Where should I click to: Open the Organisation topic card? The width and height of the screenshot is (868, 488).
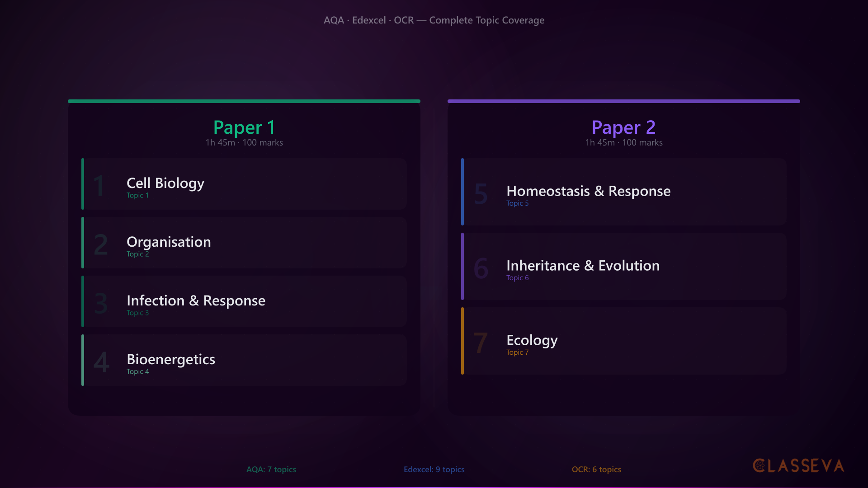[x=244, y=243]
